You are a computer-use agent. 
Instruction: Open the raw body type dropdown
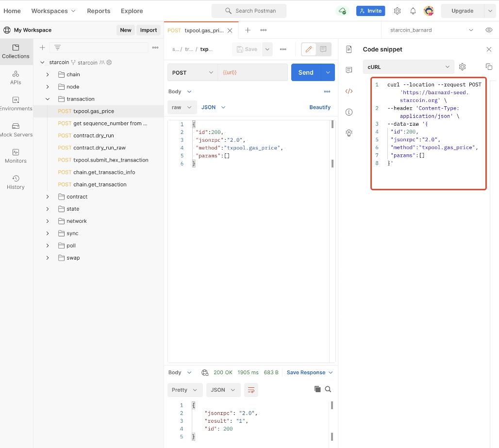[182, 107]
